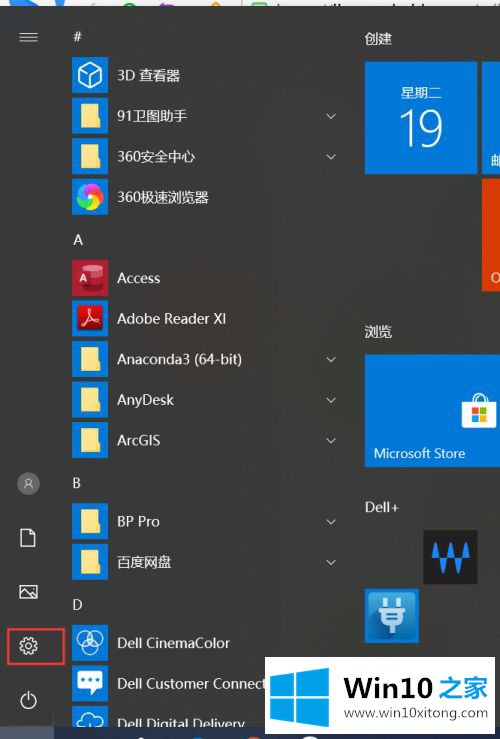Open the hamburger menu icon

[x=28, y=37]
